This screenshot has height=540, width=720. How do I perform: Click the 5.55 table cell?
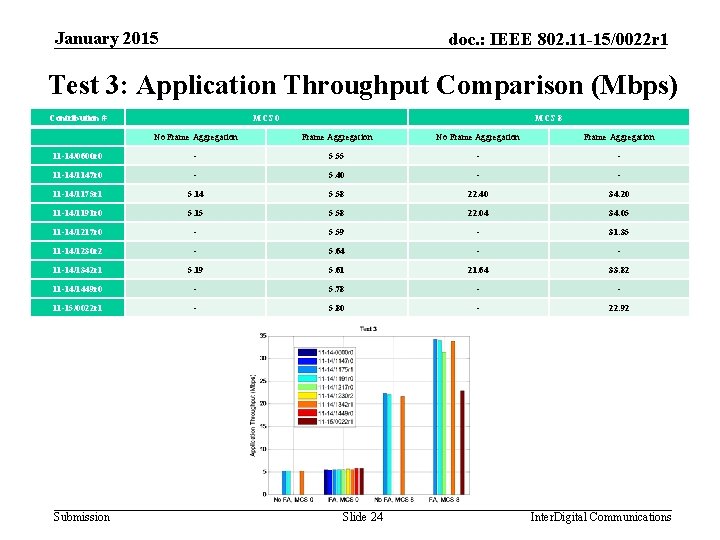(336, 156)
